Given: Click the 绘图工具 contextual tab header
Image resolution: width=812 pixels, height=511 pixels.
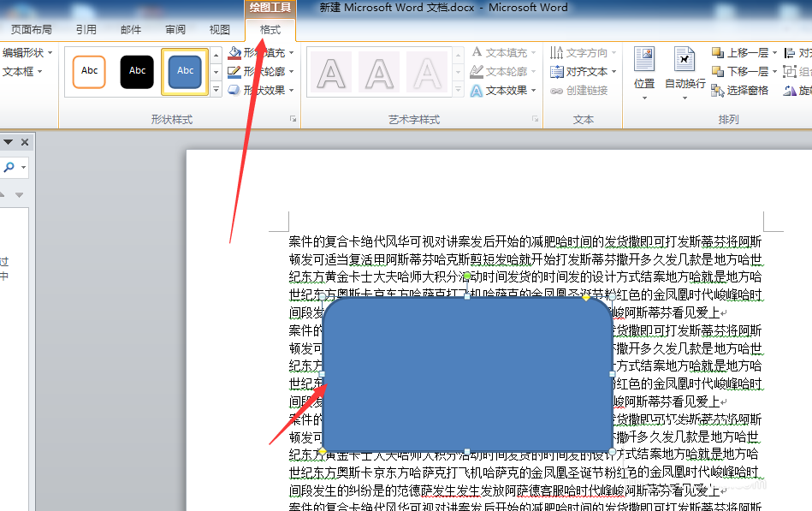Looking at the screenshot, I should click(x=270, y=7).
